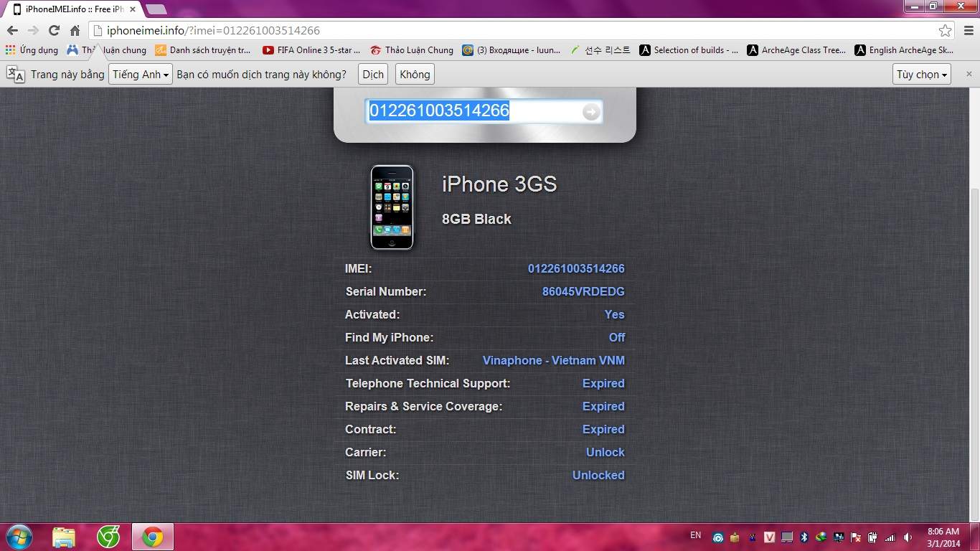Click the iPhone 3GS heading
Viewport: 980px width, 551px height.
tap(499, 184)
